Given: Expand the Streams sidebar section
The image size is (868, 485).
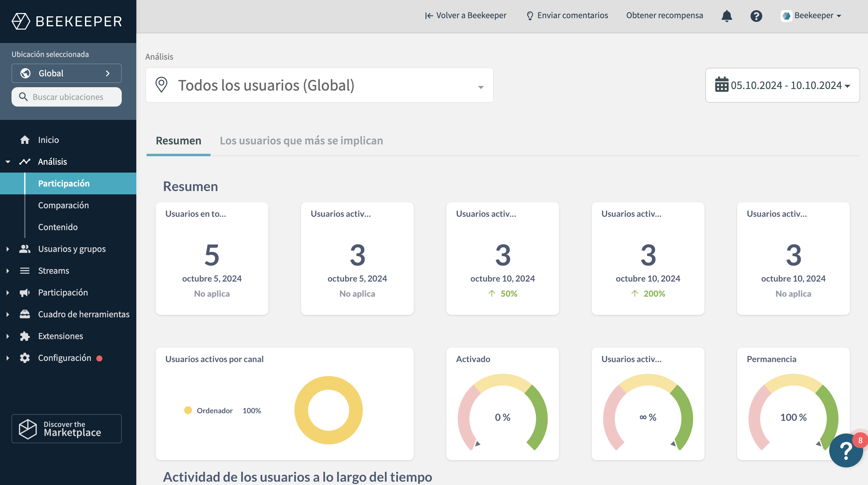Looking at the screenshot, I should [8, 270].
